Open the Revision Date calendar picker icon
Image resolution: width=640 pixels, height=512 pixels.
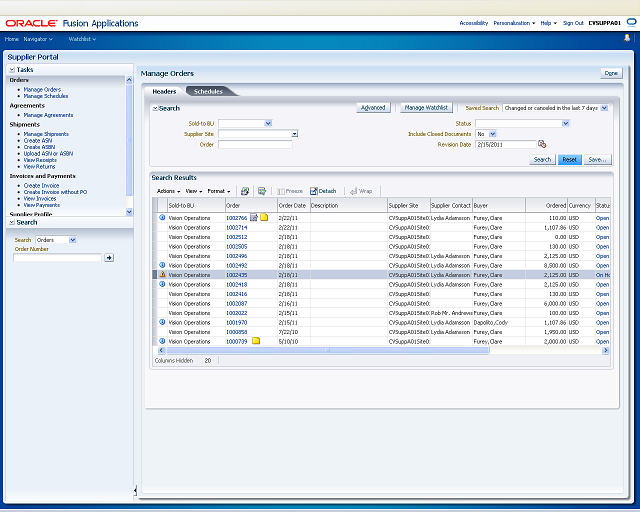(542, 144)
